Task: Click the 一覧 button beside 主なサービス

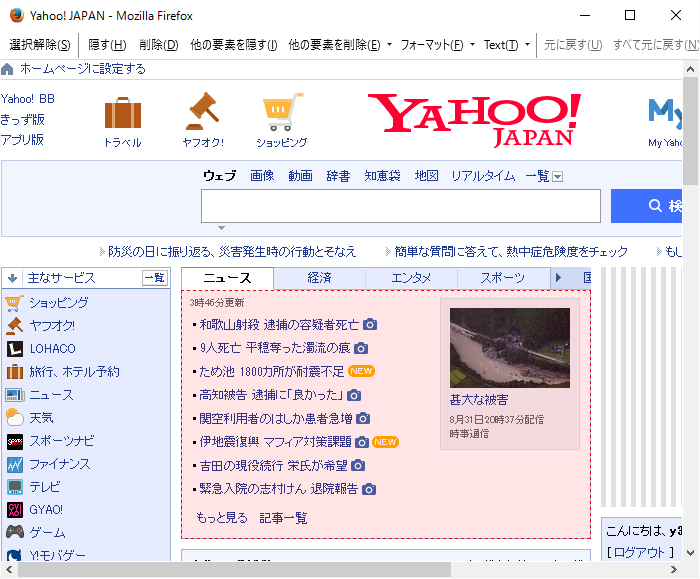Action: click(154, 278)
